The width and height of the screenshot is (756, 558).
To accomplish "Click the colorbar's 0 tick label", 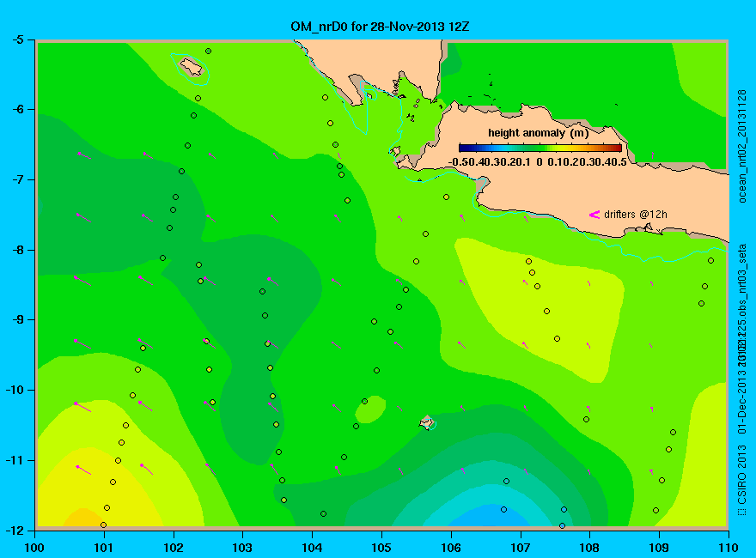I will [x=539, y=162].
